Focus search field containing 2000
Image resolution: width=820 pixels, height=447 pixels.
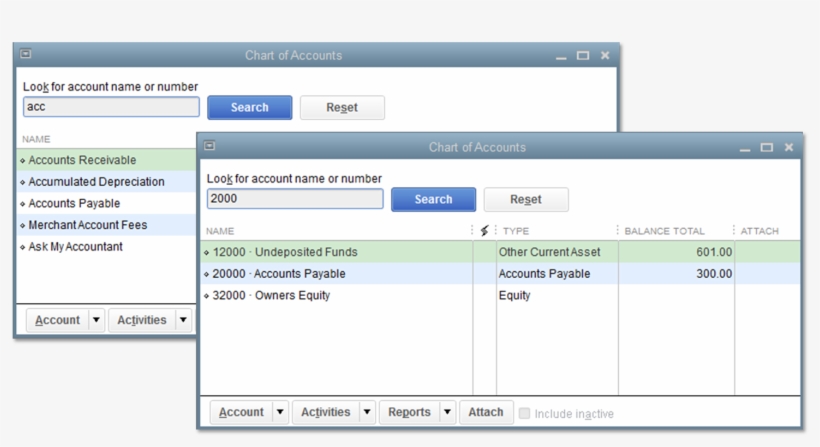point(295,199)
